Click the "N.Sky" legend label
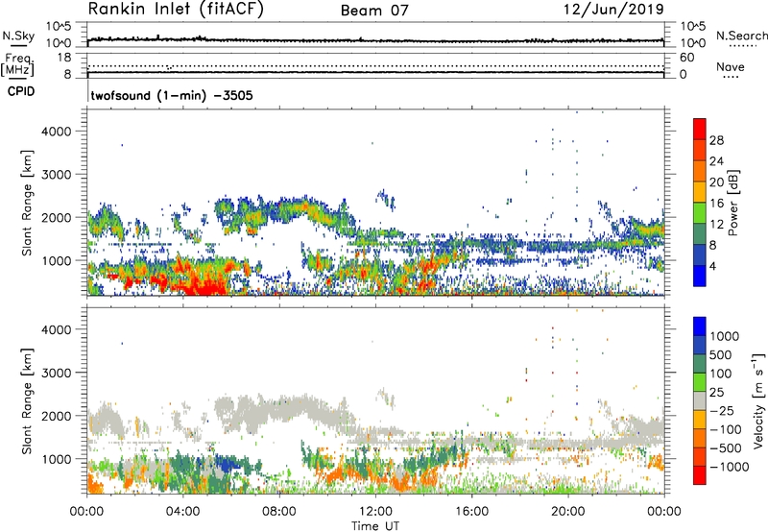 click(18, 36)
